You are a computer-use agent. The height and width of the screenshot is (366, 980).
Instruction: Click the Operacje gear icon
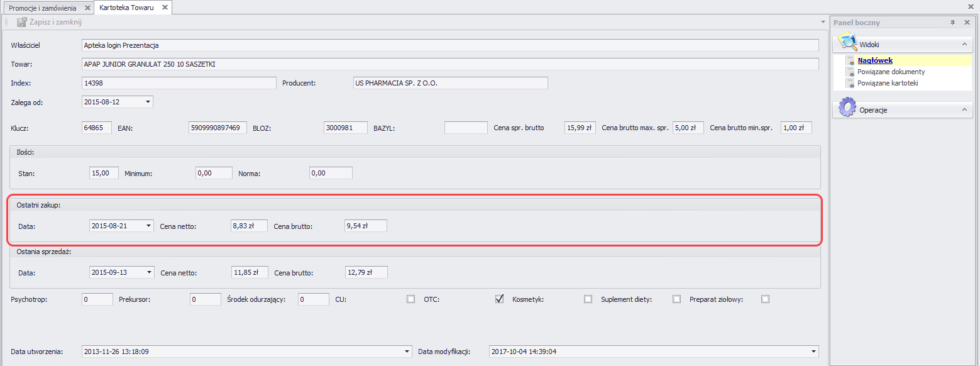click(847, 108)
